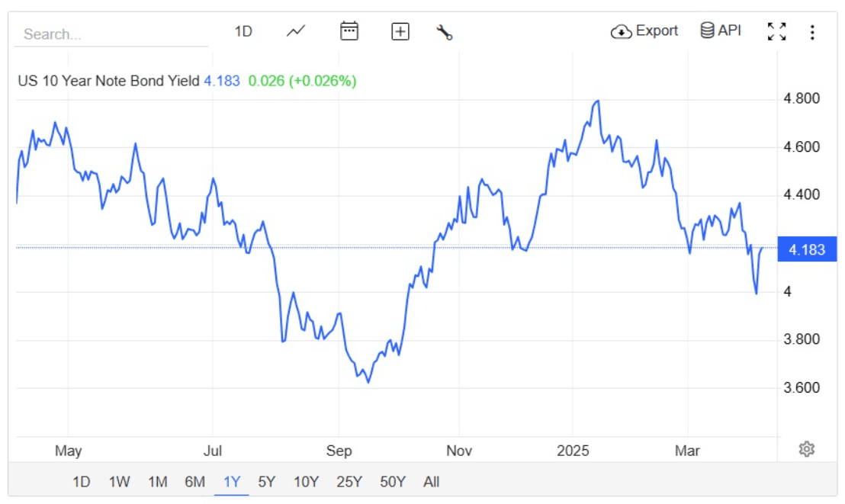Image resolution: width=845 pixels, height=504 pixels.
Task: Expand additional chart options via kebab menu
Action: click(813, 30)
